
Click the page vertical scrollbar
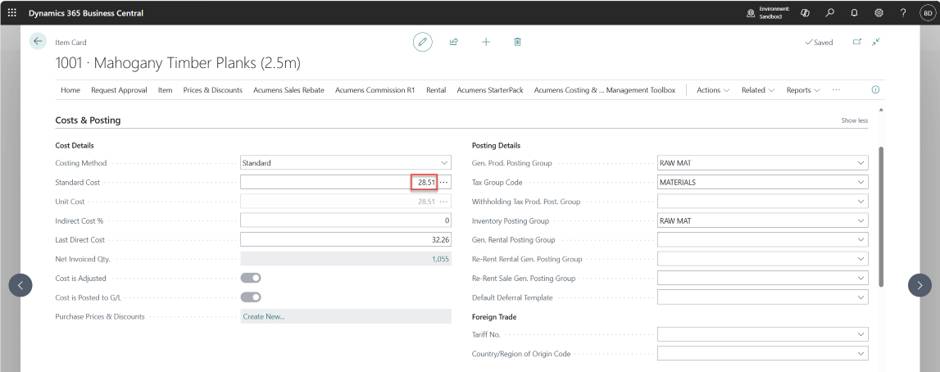tap(881, 216)
